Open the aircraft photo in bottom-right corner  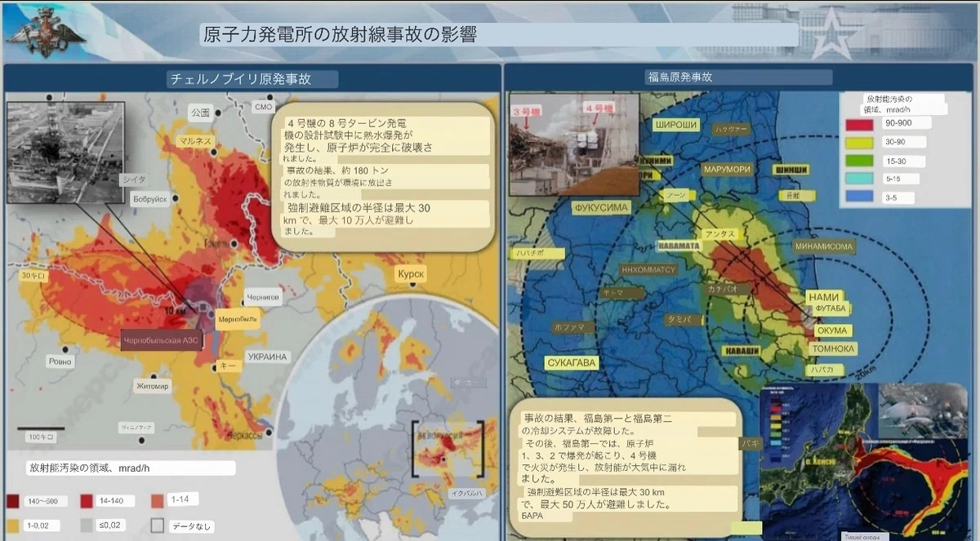[x=923, y=414]
